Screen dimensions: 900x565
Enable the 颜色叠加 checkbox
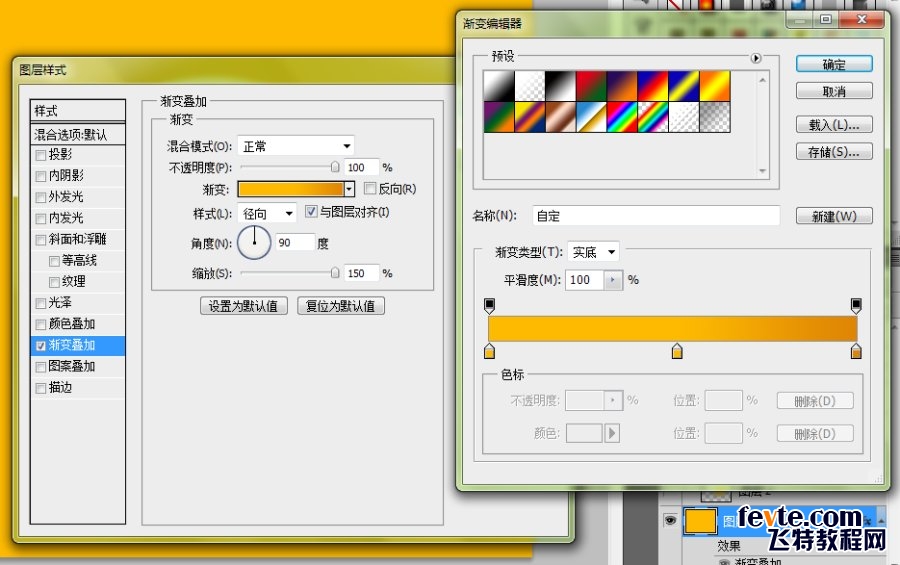pos(41,324)
